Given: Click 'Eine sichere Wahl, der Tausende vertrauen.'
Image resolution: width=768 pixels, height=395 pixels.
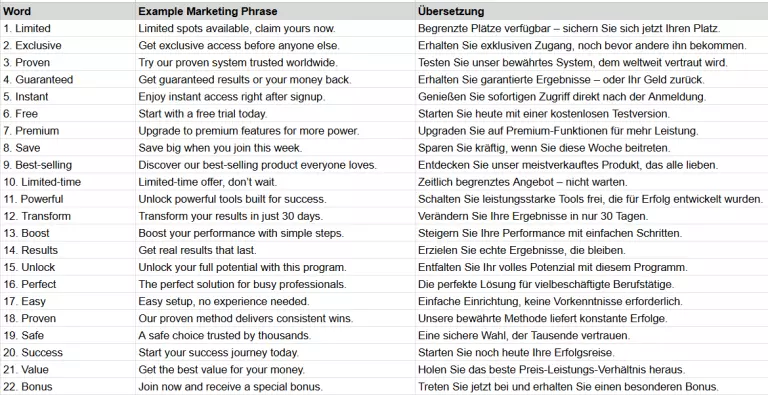Looking at the screenshot, I should [592, 335].
